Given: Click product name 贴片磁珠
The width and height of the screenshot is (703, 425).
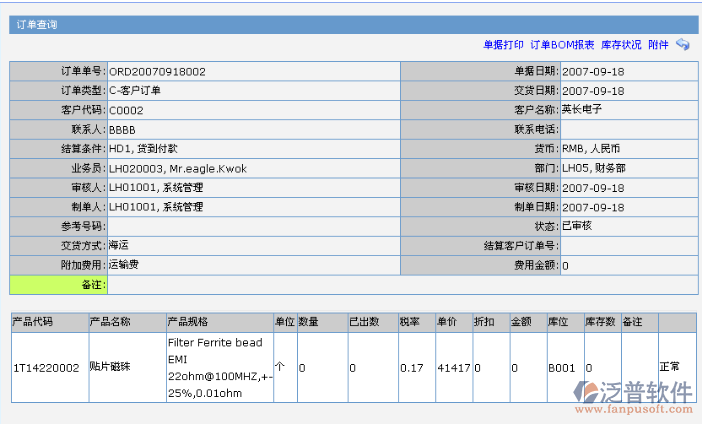Looking at the screenshot, I should [x=110, y=367].
